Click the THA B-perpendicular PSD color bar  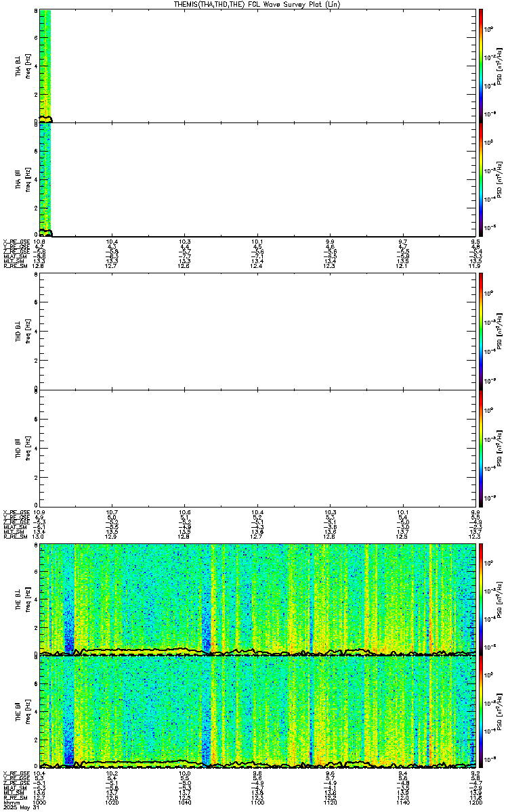480,66
